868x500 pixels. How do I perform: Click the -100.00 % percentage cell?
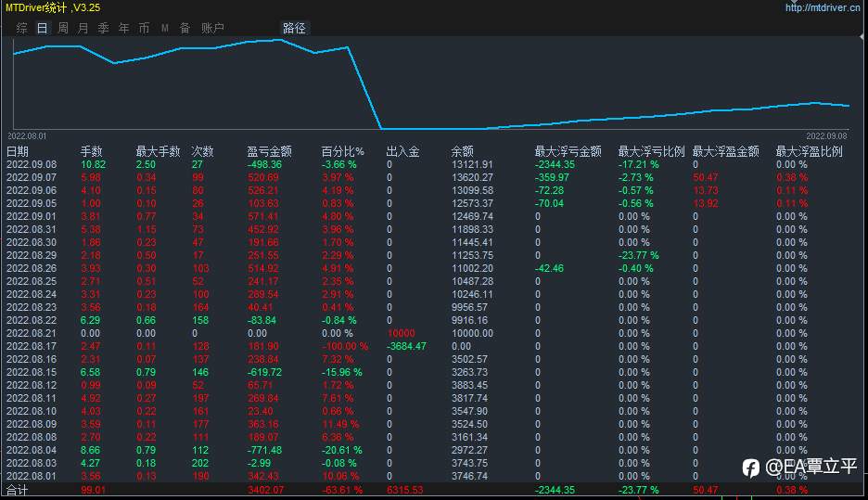345,346
